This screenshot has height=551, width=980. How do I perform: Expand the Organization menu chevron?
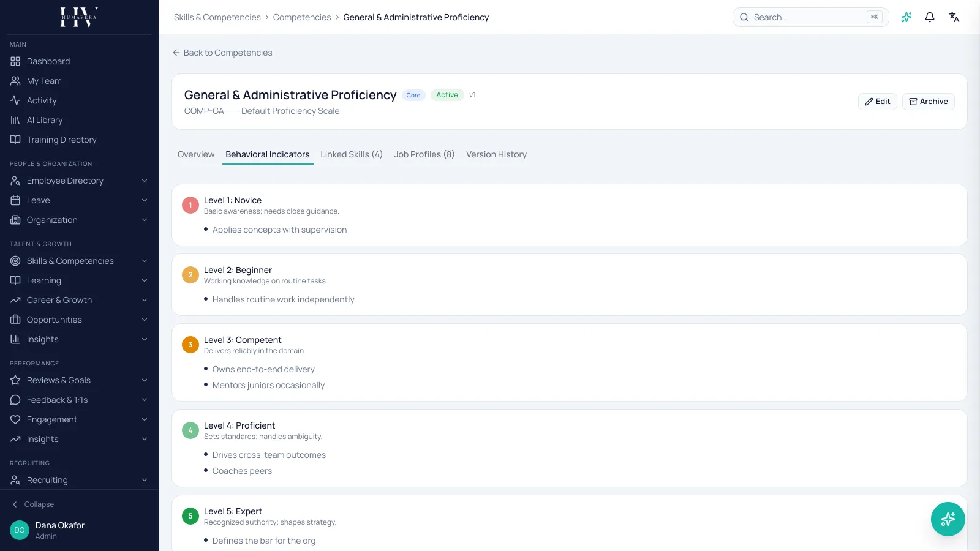[145, 220]
